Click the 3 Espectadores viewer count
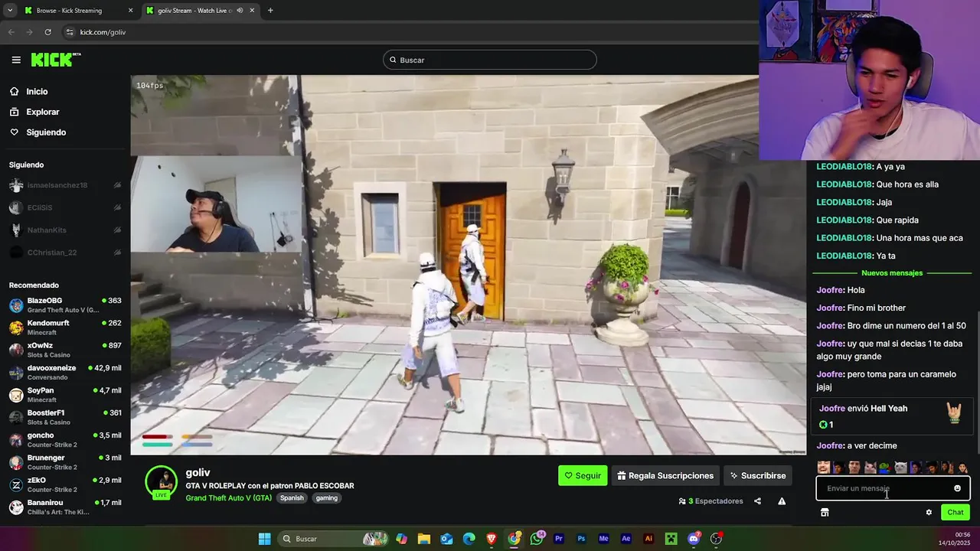The image size is (980, 551). (710, 501)
